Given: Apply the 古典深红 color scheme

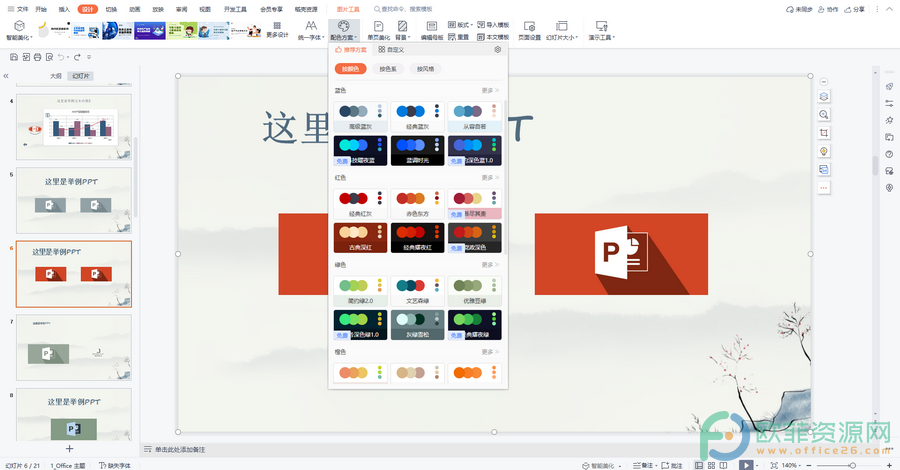Looking at the screenshot, I should pos(360,238).
